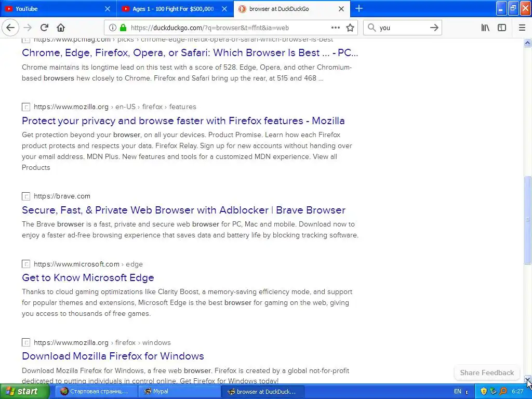Image resolution: width=532 pixels, height=399 pixels.
Task: Show site information icon in address bar
Action: click(113, 28)
